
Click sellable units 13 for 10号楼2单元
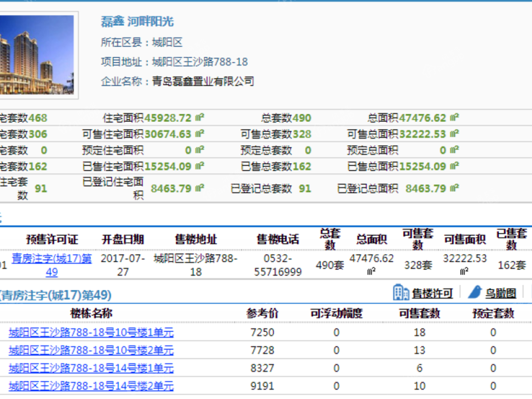[x=419, y=351]
